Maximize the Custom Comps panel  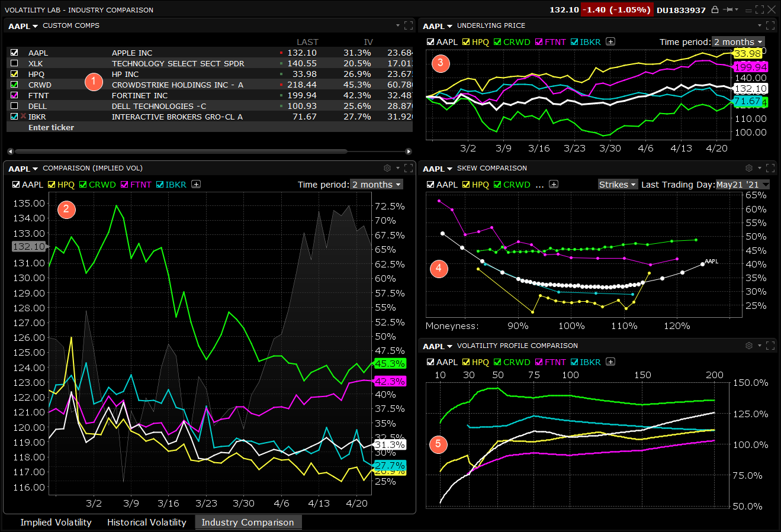pos(408,25)
